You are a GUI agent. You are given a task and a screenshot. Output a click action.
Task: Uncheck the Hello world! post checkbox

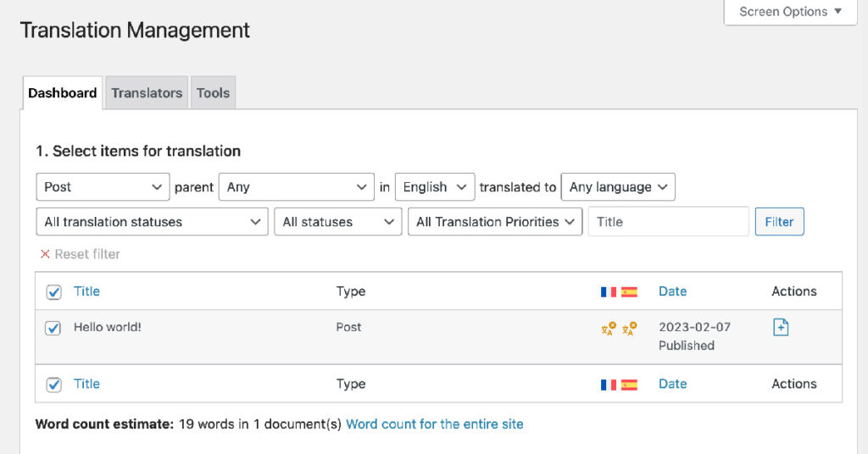[53, 328]
